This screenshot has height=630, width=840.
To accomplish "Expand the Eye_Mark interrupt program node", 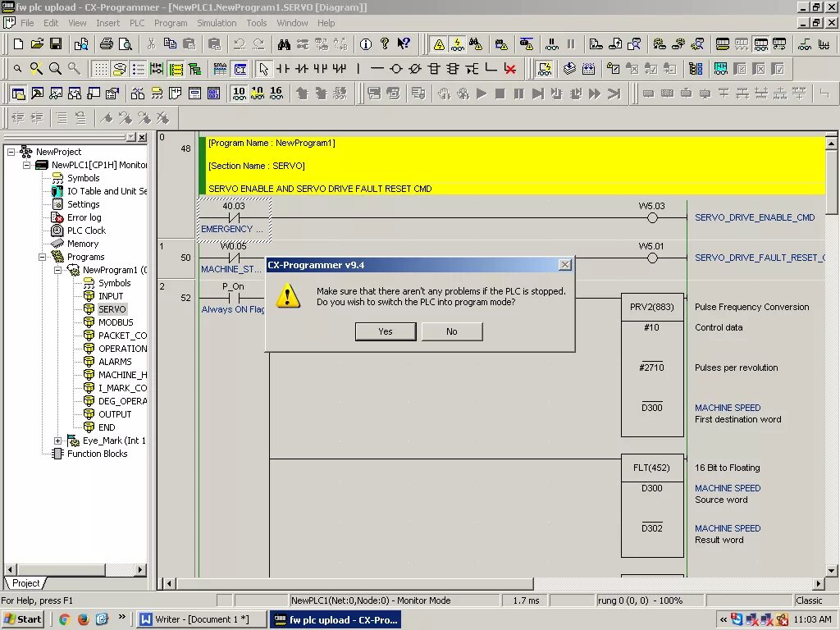I will [x=58, y=441].
